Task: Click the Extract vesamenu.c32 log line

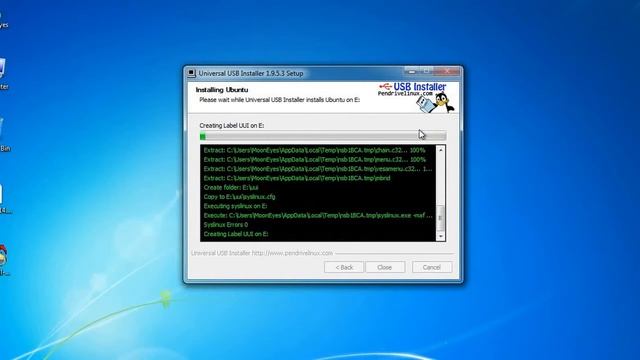Action: [x=318, y=169]
